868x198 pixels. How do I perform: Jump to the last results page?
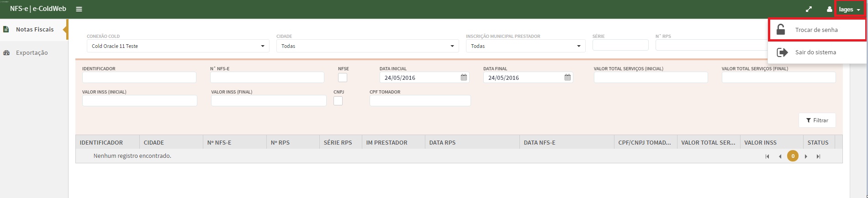point(818,156)
